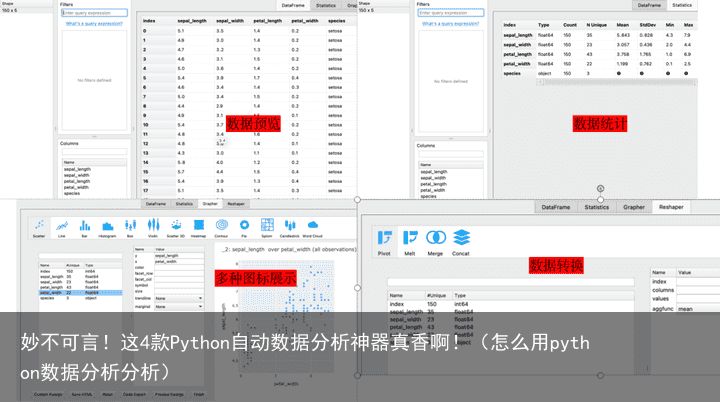Screen dimensions: 720x402
Task: Select DataFrame tab in top-right window
Action: [649, 5]
